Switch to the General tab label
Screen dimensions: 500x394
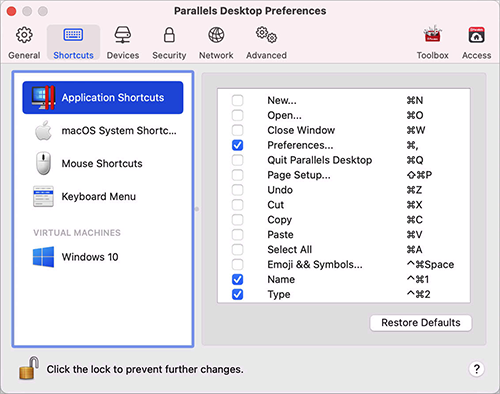24,55
